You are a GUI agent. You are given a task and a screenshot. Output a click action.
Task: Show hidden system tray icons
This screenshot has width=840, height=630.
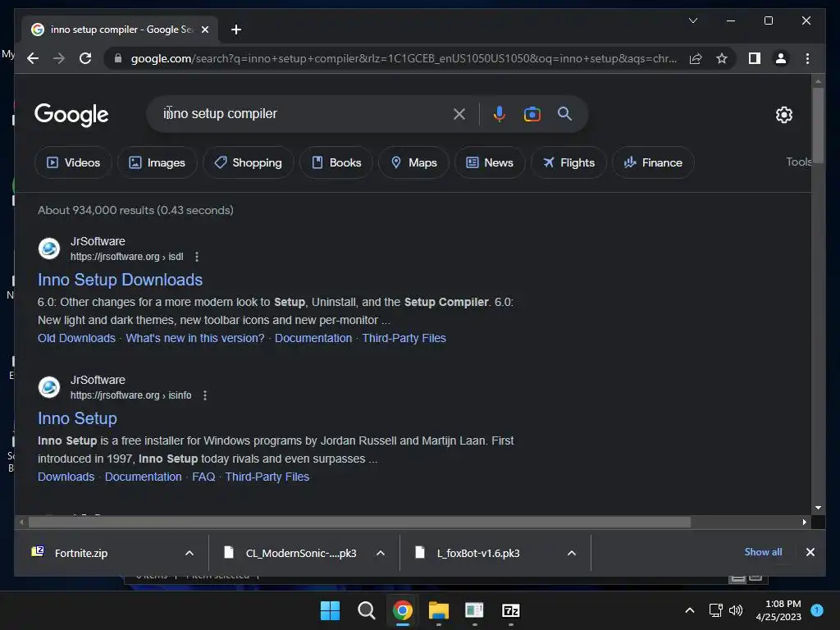[689, 610]
